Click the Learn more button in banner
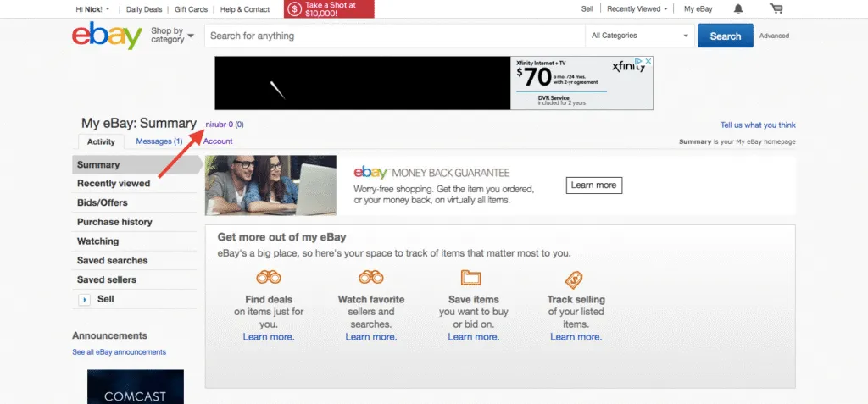Screen dimensions: 868x404 point(593,185)
